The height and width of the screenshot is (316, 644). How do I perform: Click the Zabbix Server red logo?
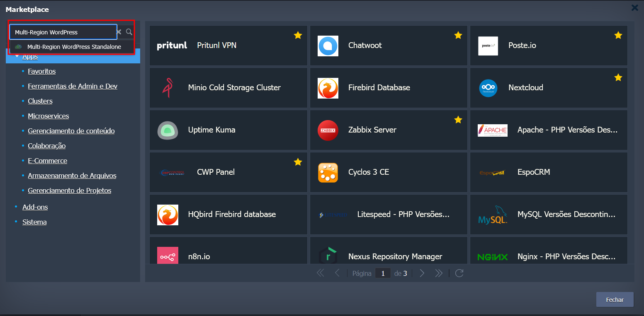[328, 130]
